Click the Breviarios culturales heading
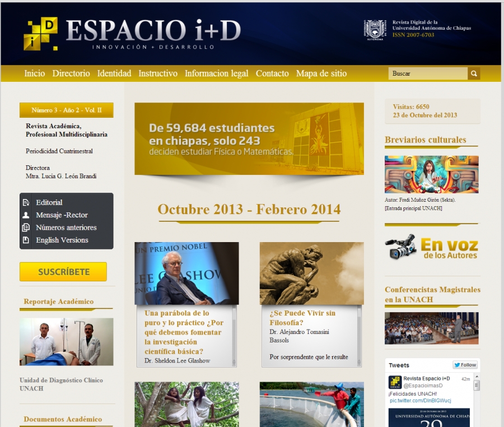This screenshot has width=504, height=427. pos(426,140)
